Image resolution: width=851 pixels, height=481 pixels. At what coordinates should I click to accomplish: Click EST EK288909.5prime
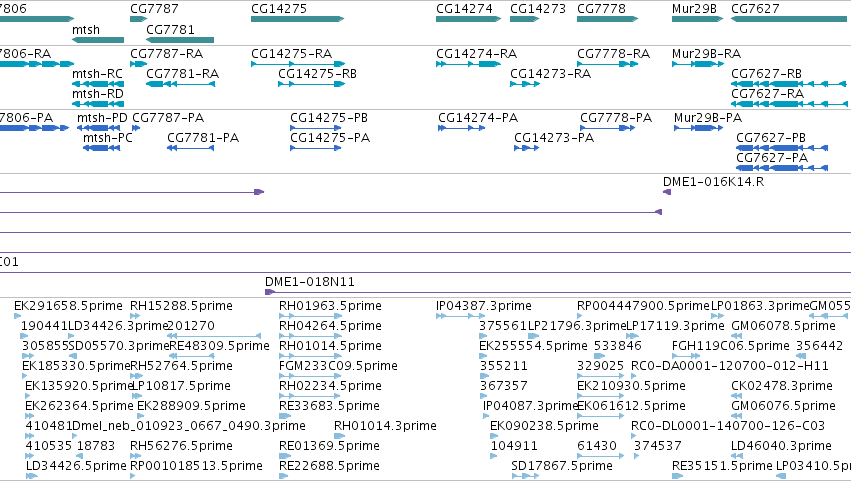tap(191, 406)
